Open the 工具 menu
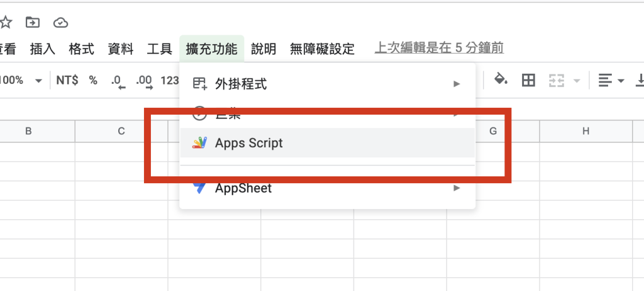 tap(159, 48)
